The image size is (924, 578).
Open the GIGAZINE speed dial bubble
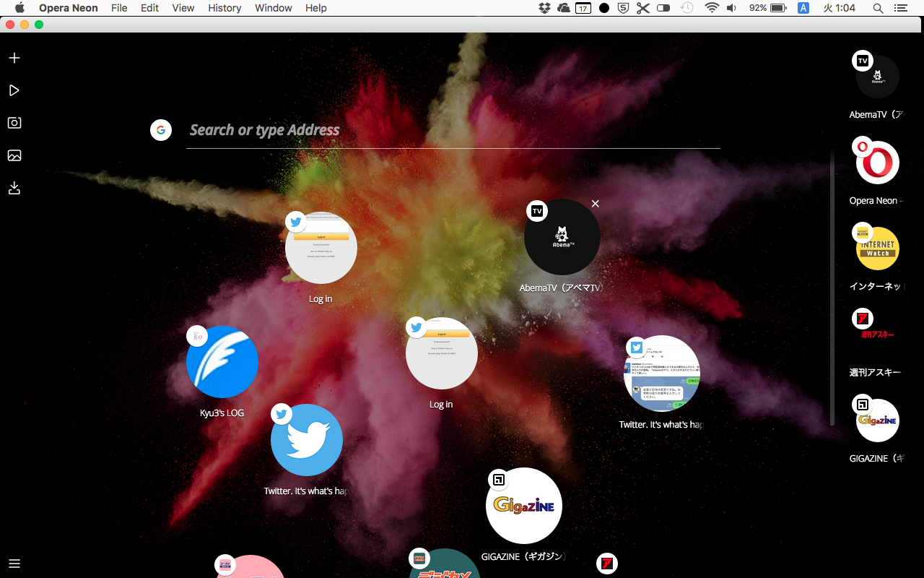click(524, 506)
